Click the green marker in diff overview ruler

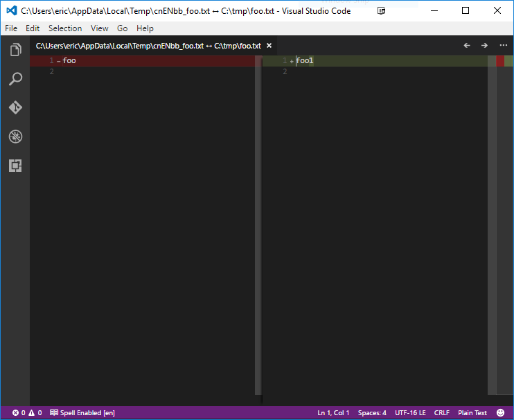(508, 61)
